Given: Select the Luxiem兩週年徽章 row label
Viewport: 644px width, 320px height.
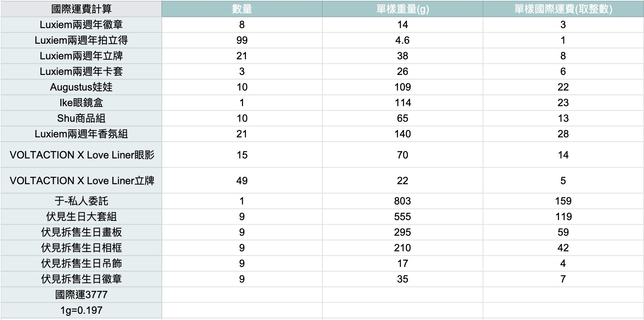Looking at the screenshot, I should tap(81, 25).
